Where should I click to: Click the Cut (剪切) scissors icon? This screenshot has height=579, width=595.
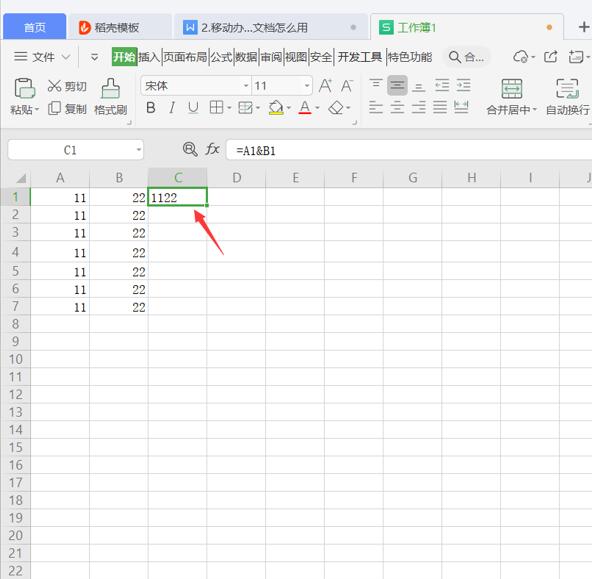[54, 86]
